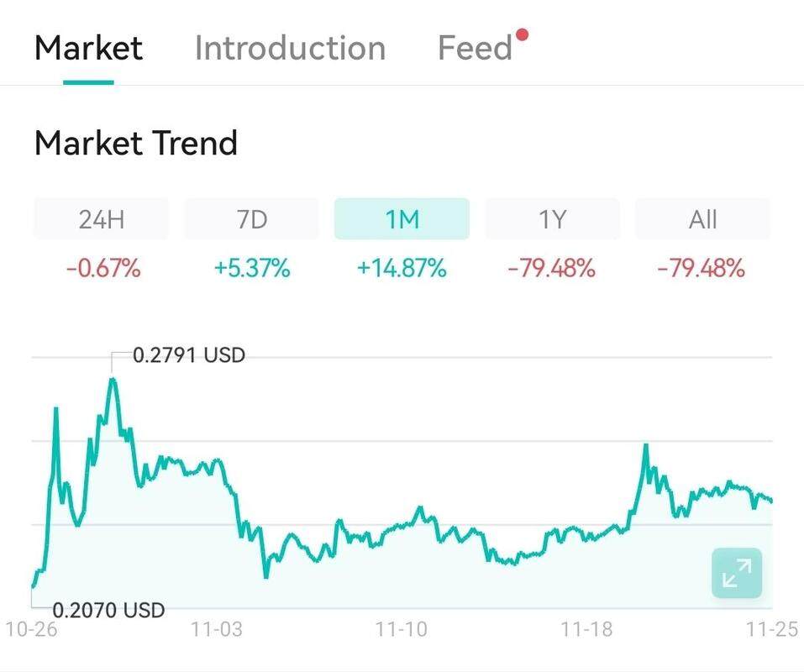Image resolution: width=804 pixels, height=672 pixels.
Task: Tap the +5.37% weekly change value
Action: point(252,269)
